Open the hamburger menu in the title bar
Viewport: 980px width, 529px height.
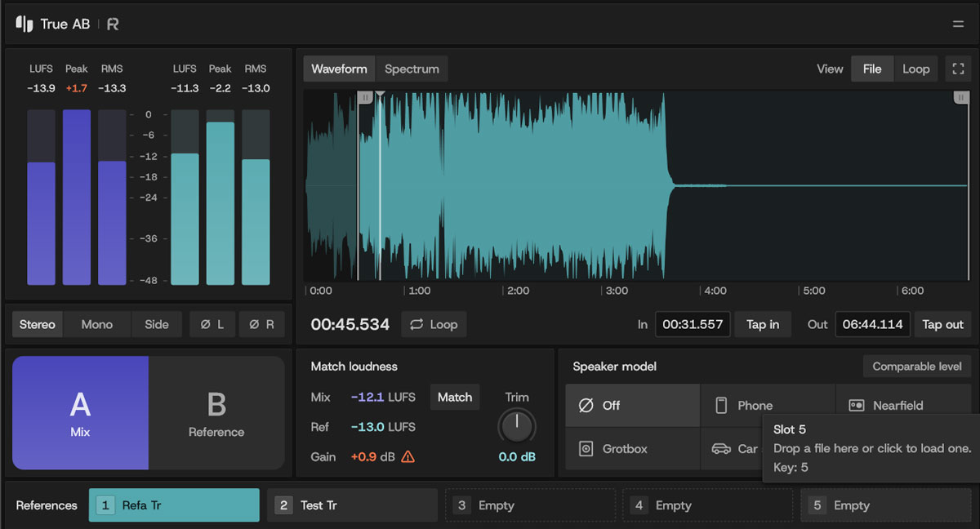pos(958,24)
